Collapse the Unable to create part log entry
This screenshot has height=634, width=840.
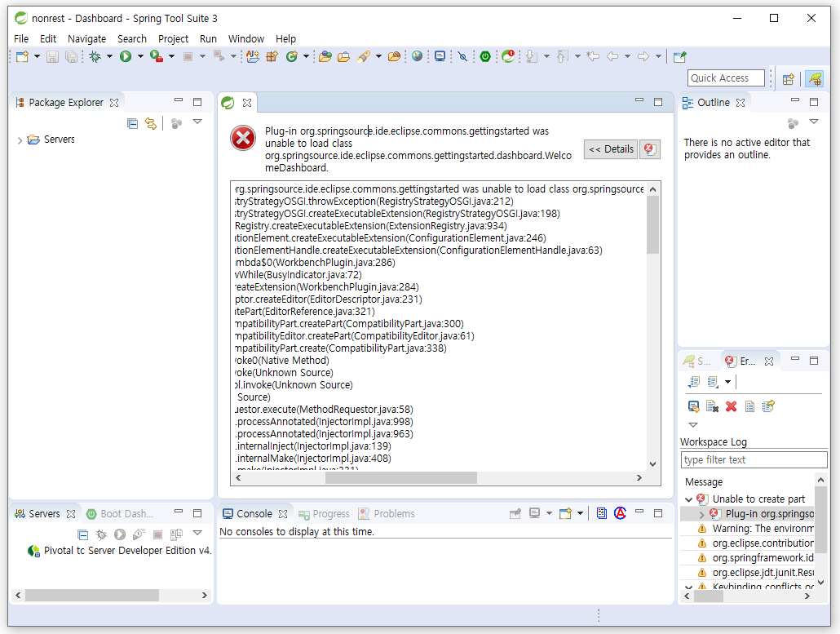(x=688, y=499)
